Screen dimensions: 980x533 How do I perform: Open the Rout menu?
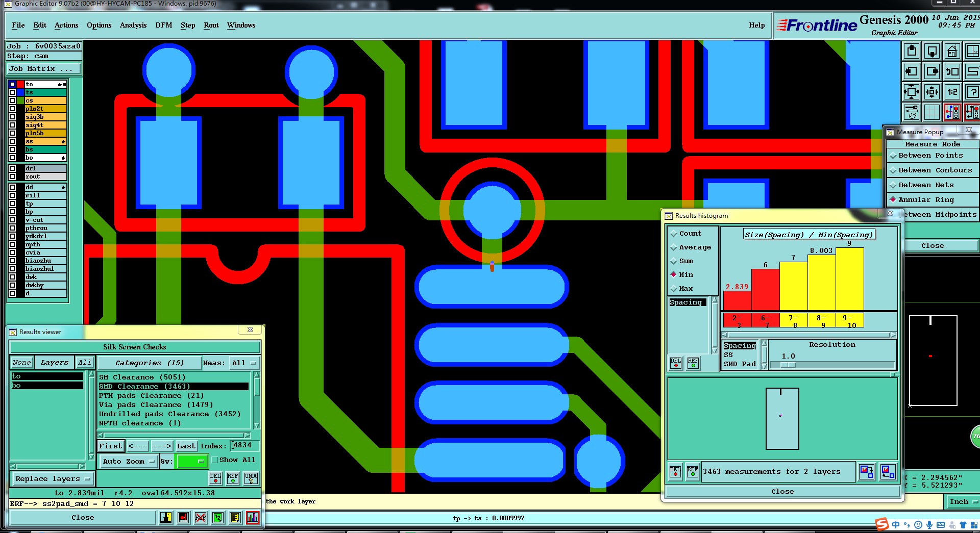coord(211,25)
